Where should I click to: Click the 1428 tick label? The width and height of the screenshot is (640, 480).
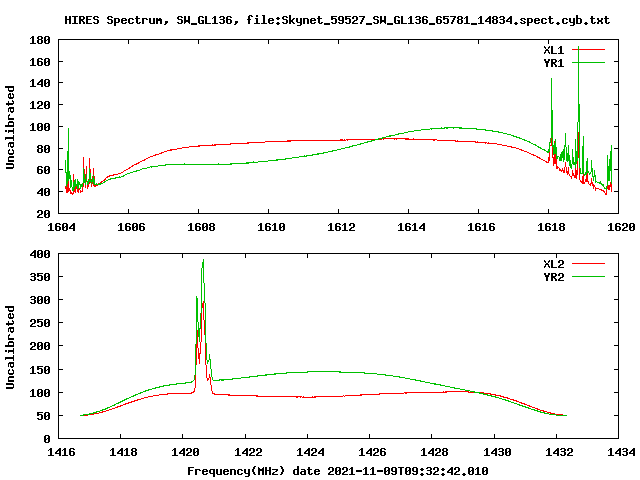click(x=434, y=452)
